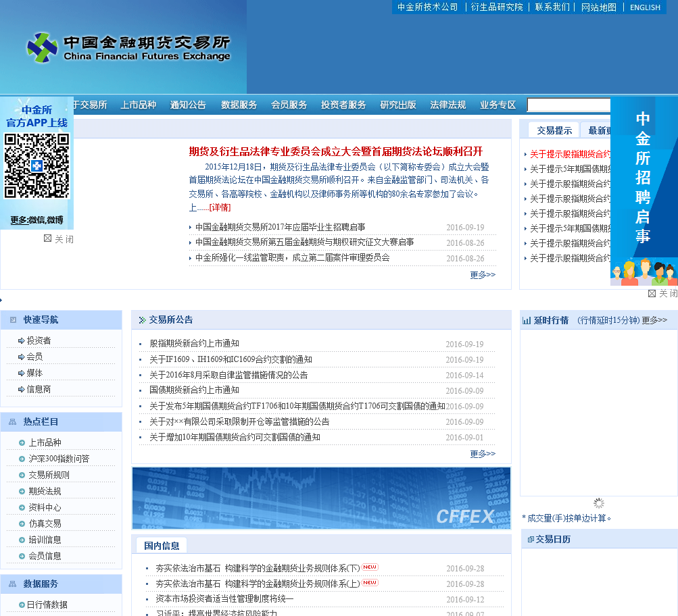Image resolution: width=678 pixels, height=616 pixels.
Task: Open 资本市场投资者适当性管理制度将统一
Action: [225, 598]
